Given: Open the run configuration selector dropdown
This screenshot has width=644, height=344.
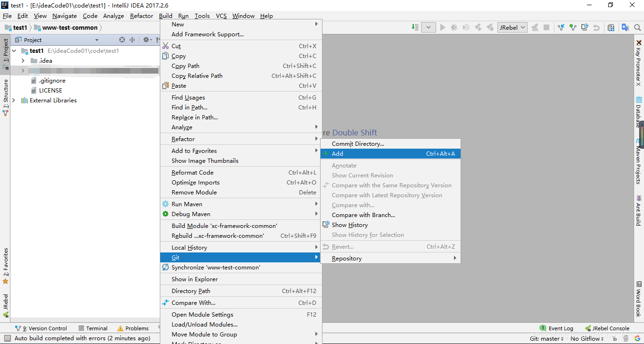Looking at the screenshot, I should (x=429, y=27).
